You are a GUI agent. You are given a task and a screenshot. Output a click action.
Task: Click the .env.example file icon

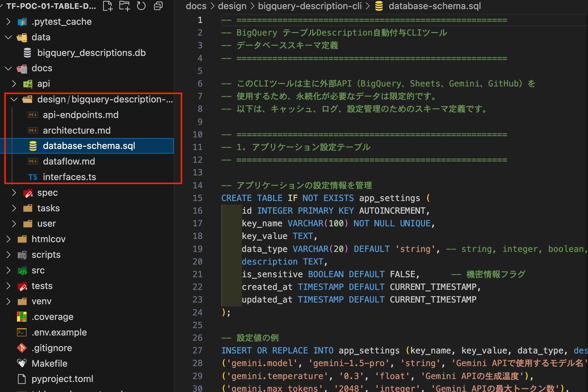[22, 332]
